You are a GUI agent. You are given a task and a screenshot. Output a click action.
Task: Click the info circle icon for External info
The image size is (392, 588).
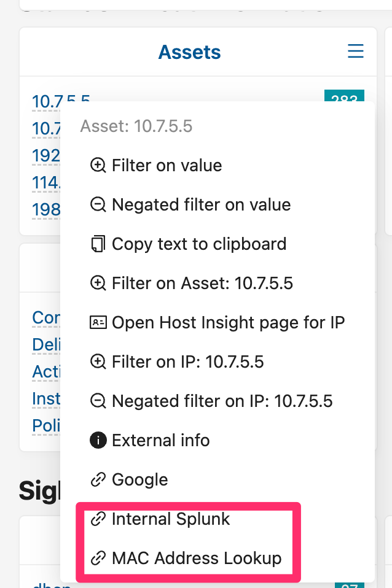(98, 440)
